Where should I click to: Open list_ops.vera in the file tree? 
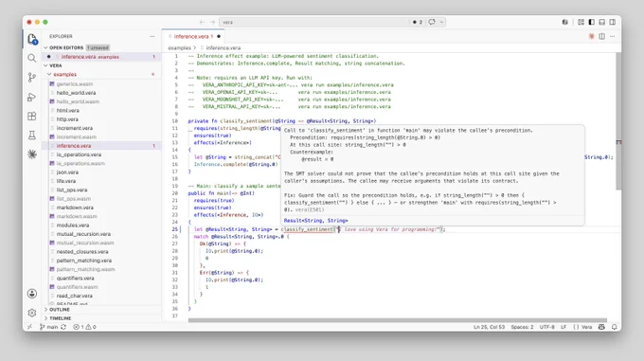coord(72,190)
